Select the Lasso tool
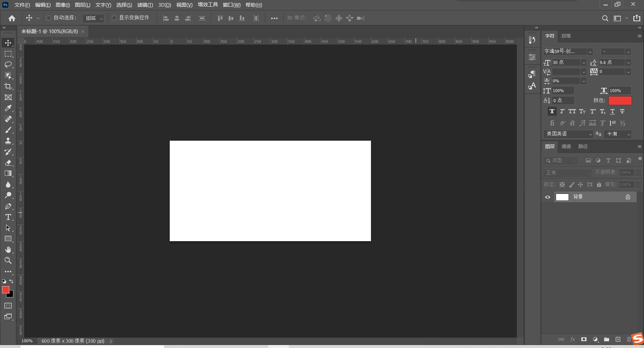Image resolution: width=644 pixels, height=348 pixels. [x=8, y=65]
